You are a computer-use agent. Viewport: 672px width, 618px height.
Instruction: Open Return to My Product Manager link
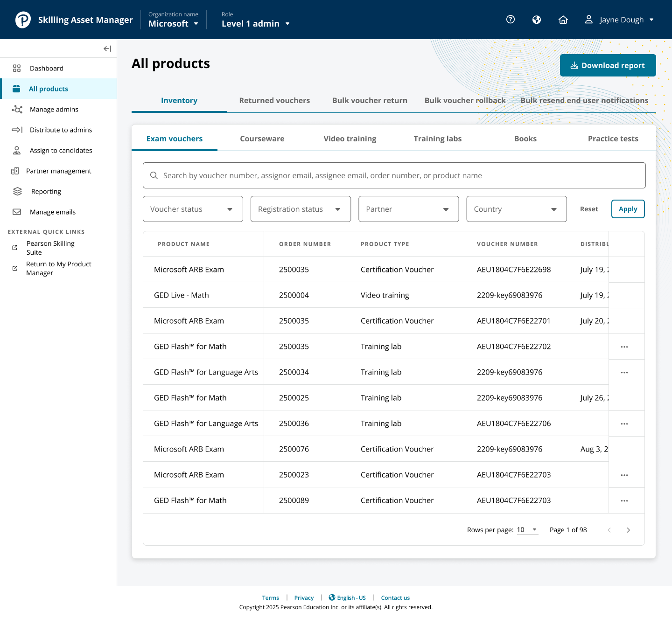click(59, 268)
